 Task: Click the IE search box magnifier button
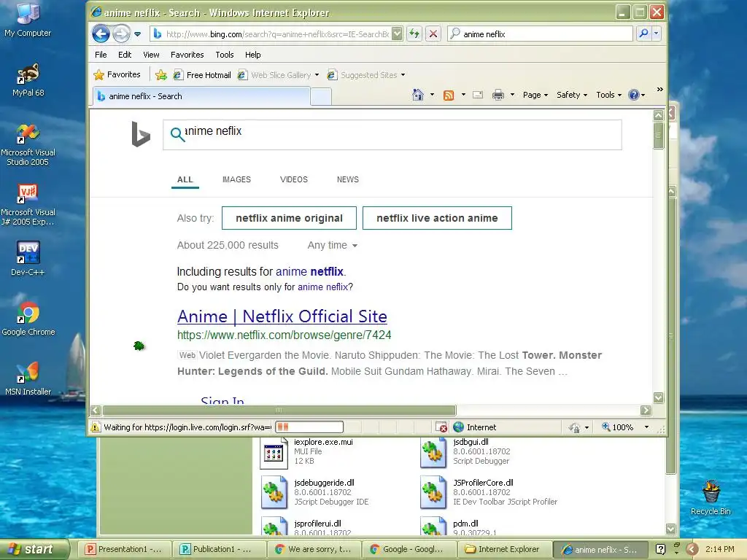click(x=643, y=34)
